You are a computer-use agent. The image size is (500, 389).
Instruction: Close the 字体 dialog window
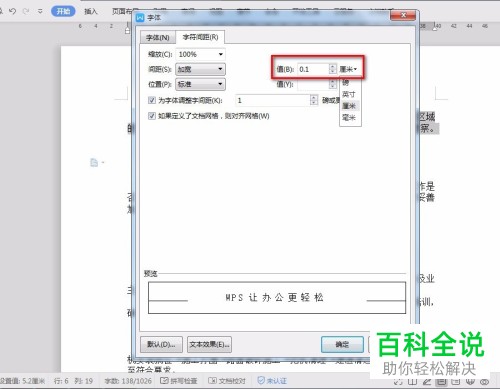click(403, 15)
